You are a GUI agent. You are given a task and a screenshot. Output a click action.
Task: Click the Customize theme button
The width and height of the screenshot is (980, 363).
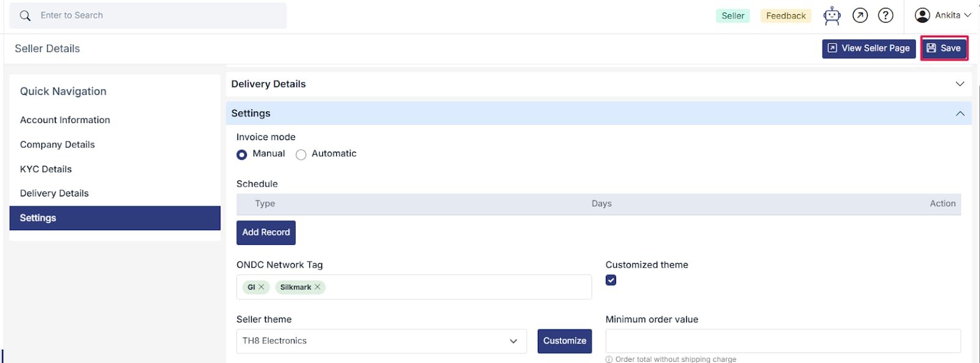pos(564,341)
